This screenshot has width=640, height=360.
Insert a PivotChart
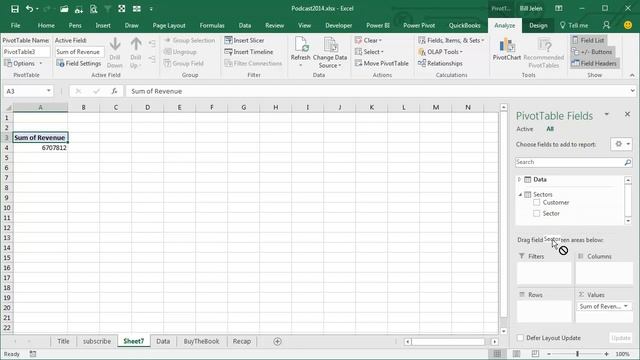(507, 49)
